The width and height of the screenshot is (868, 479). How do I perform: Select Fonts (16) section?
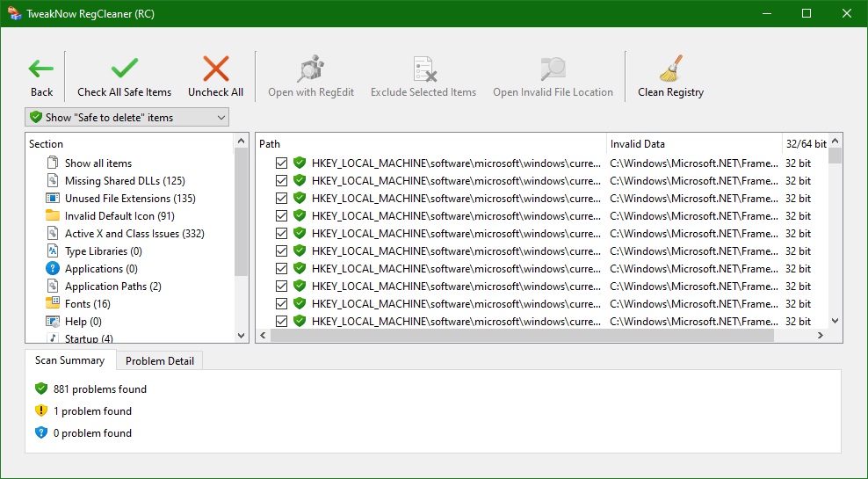88,304
